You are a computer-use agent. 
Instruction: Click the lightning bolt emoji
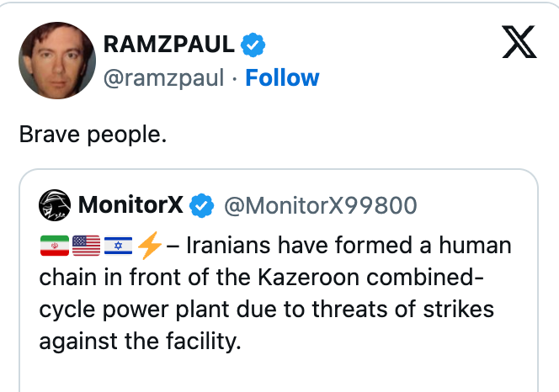[149, 246]
